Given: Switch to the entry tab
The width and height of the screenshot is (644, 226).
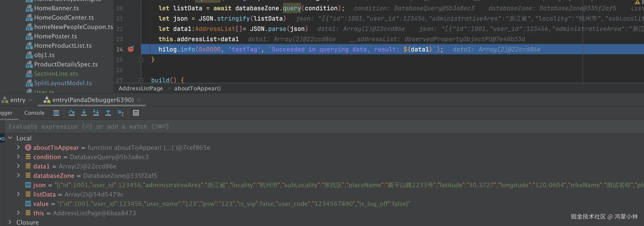Looking at the screenshot, I should 18,100.
